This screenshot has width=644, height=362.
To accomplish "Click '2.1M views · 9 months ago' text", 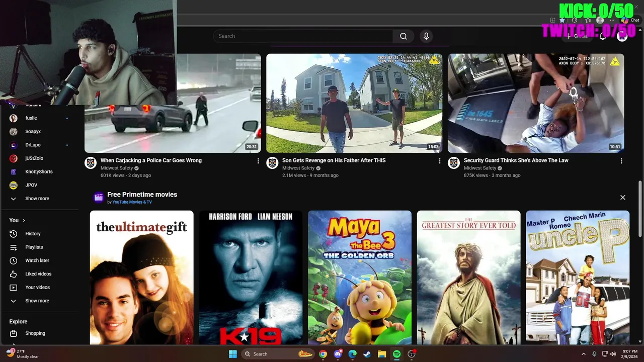I will coord(310,175).
